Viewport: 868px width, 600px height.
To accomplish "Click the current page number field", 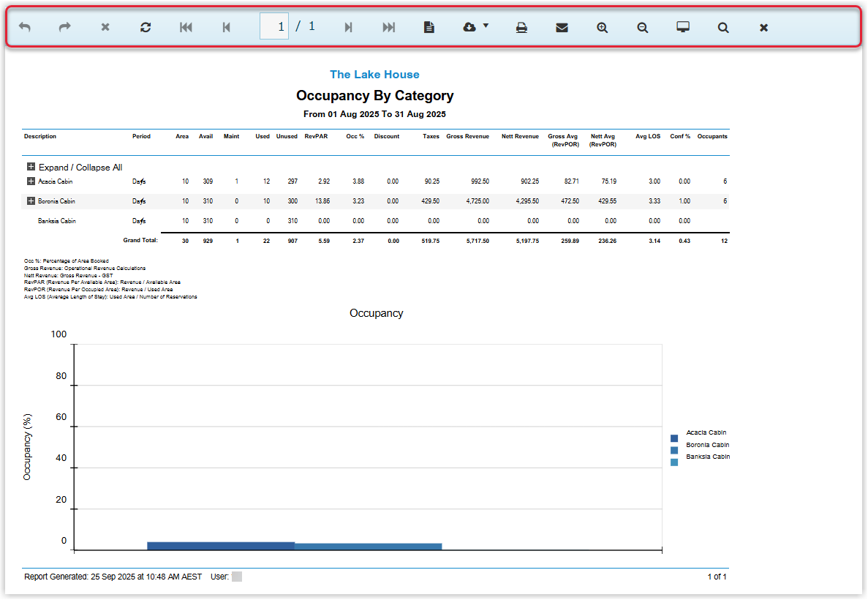I will coord(274,26).
